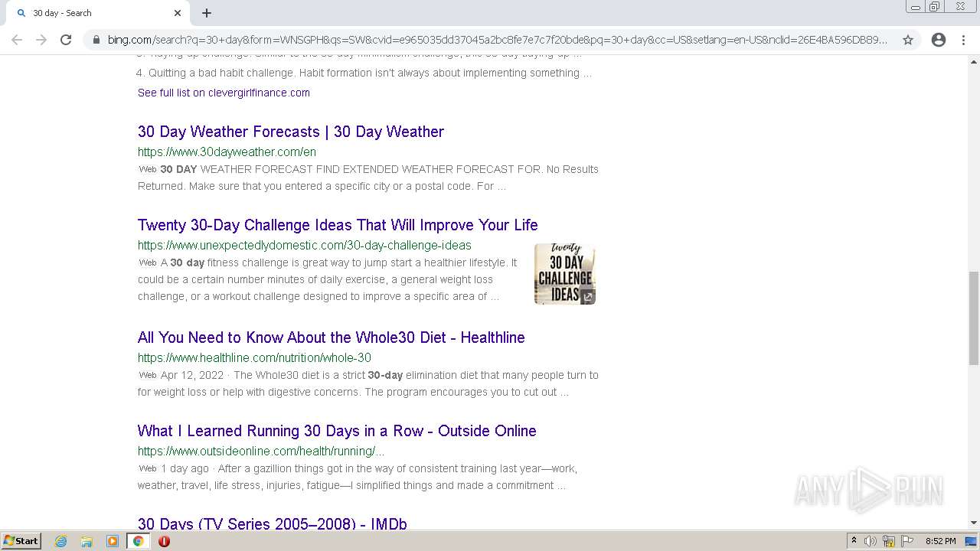Viewport: 980px width, 551px height.
Task: Open the red Opera taskbar icon
Action: coord(164,541)
